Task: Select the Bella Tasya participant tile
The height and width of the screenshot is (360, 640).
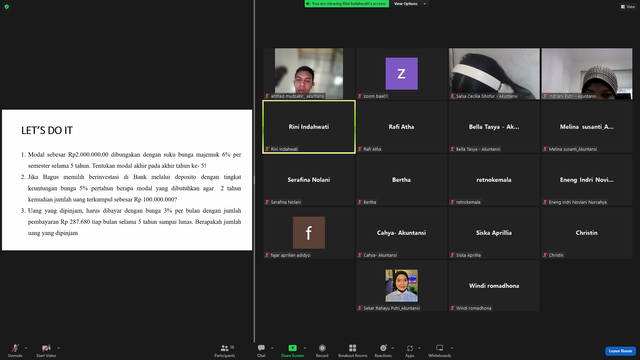Action: pos(494,127)
